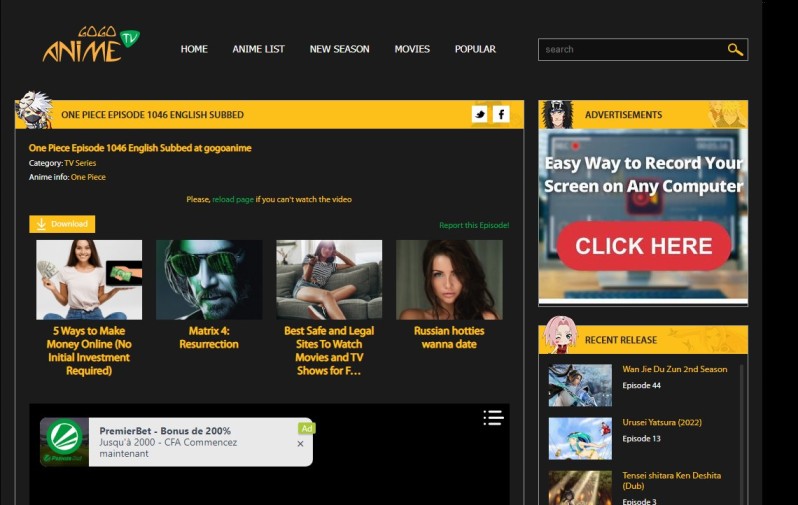Click the CLICK HERE ad button
The height and width of the screenshot is (505, 798).
coord(644,246)
